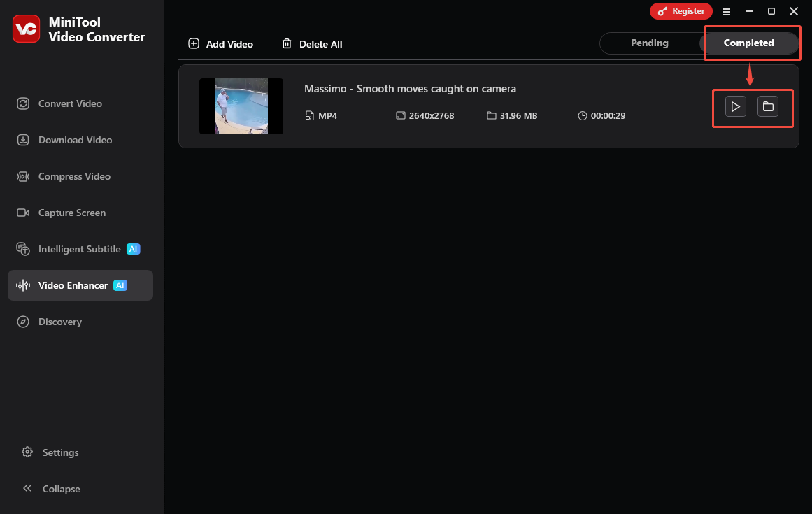812x514 pixels.
Task: Click the Massimo video thumbnail
Action: pos(241,106)
